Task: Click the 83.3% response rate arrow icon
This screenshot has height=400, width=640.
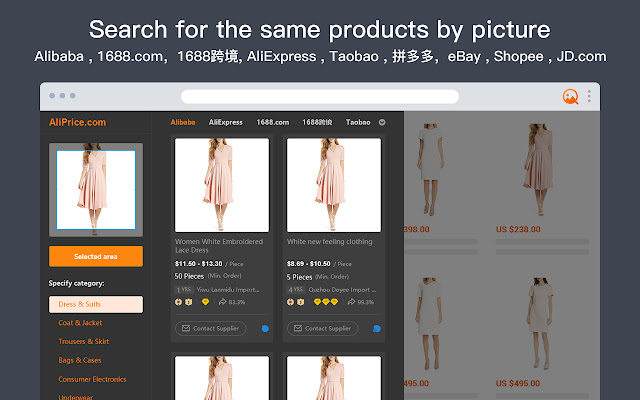Action: click(x=222, y=302)
